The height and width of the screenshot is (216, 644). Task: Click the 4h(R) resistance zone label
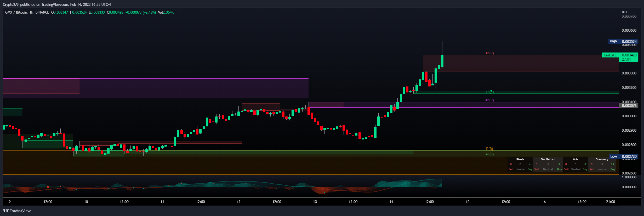click(x=489, y=100)
